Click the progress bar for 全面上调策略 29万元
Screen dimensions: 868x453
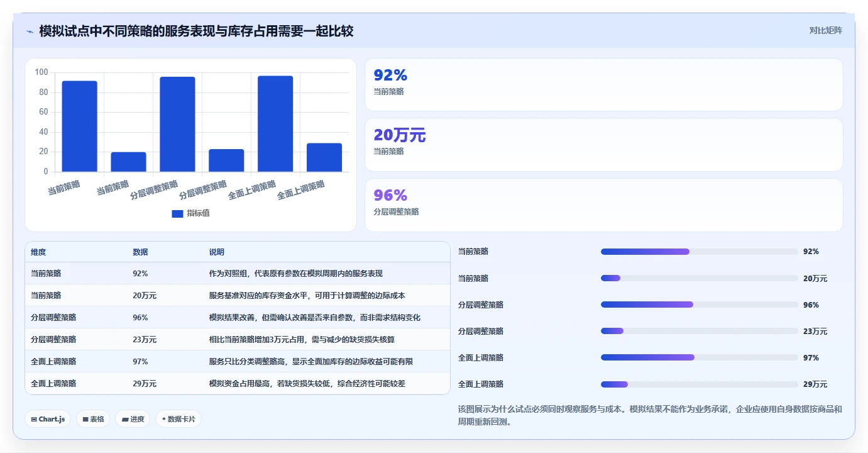[699, 384]
